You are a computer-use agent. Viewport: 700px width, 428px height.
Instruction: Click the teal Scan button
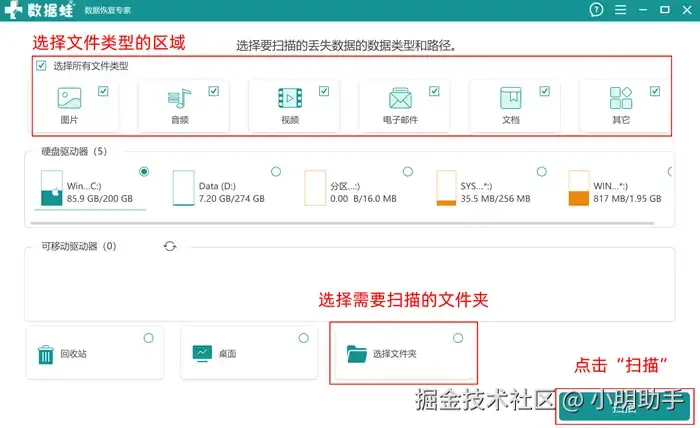point(624,407)
